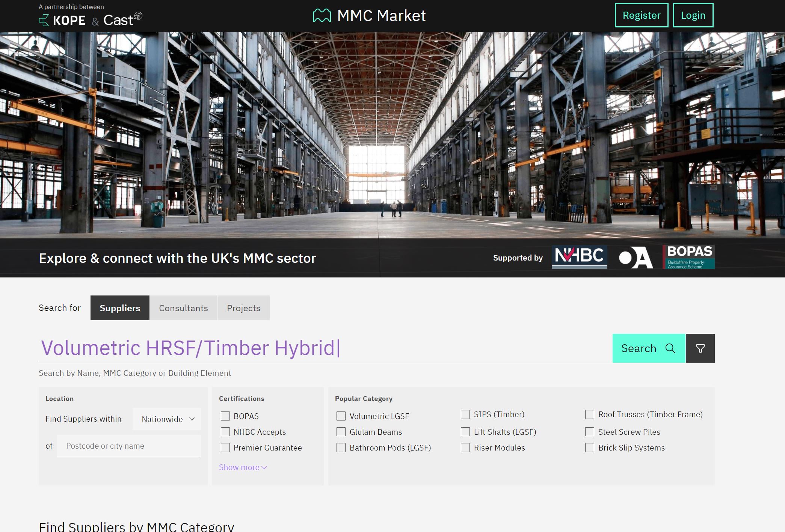
Task: Open the Projects search tab
Action: pyautogui.click(x=243, y=308)
